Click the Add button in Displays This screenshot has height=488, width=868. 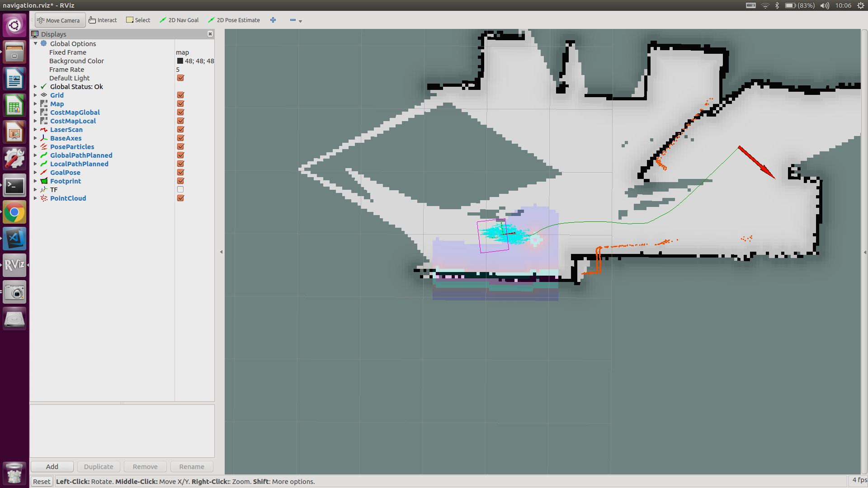pyautogui.click(x=52, y=467)
